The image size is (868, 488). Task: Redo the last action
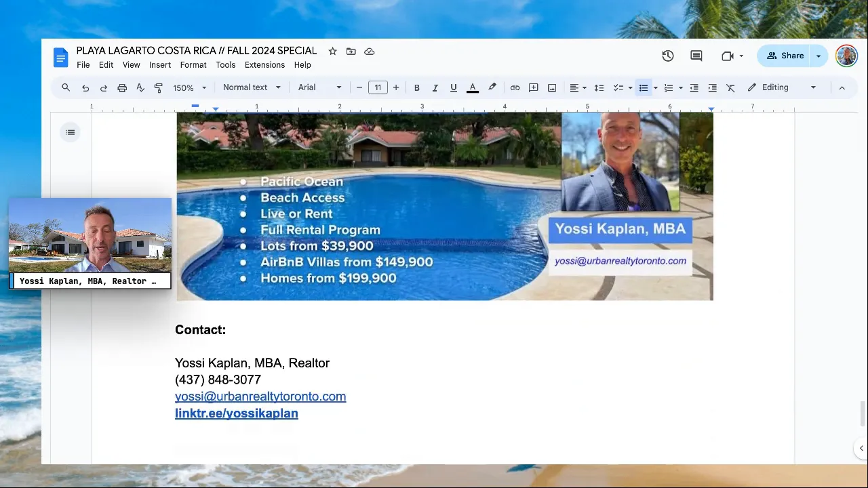click(x=104, y=87)
